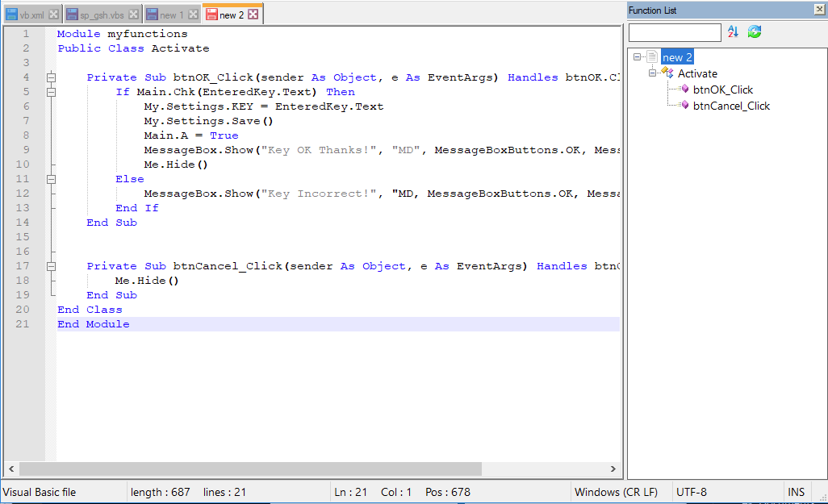
Task: Collapse the new 2 tree node
Action: [638, 57]
